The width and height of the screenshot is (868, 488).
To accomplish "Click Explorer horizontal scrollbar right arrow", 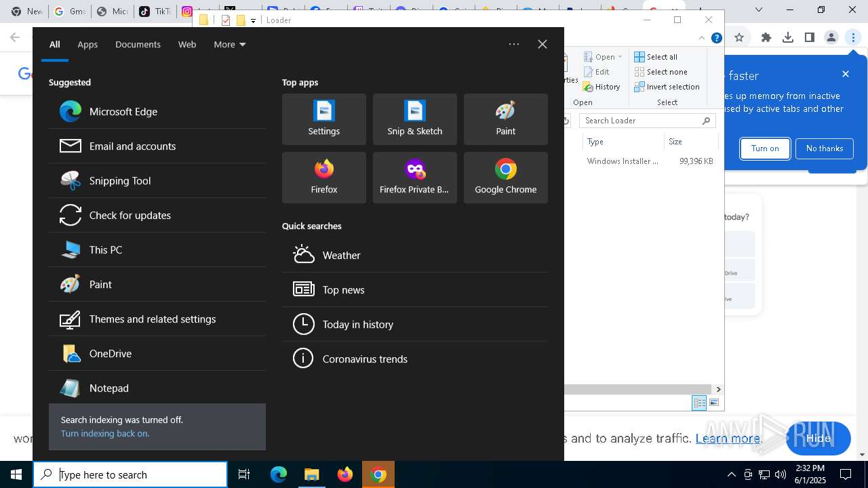I will 718,389.
